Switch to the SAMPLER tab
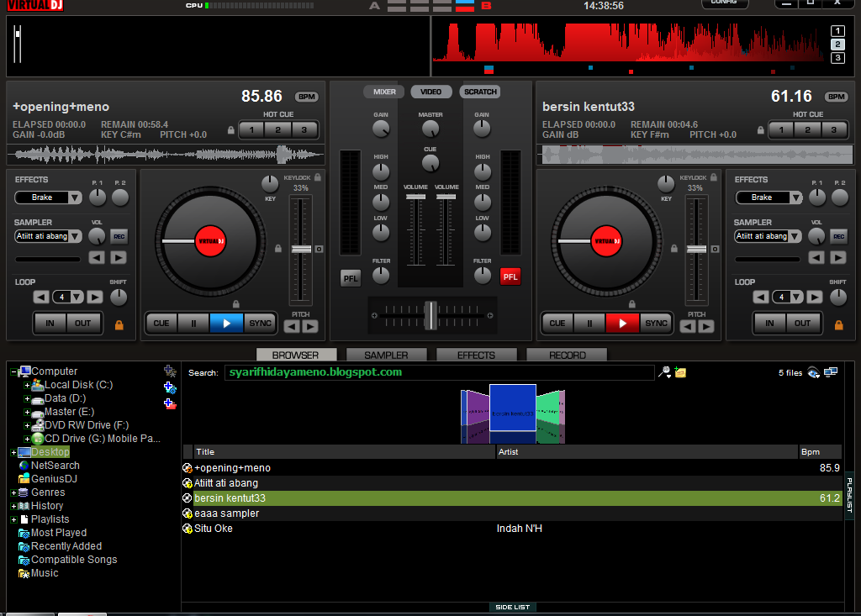This screenshot has width=861, height=616. pos(386,355)
